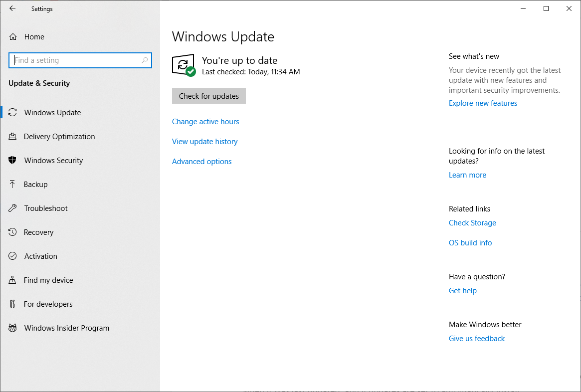Open For developers settings
This screenshot has width=581, height=392.
click(80, 304)
